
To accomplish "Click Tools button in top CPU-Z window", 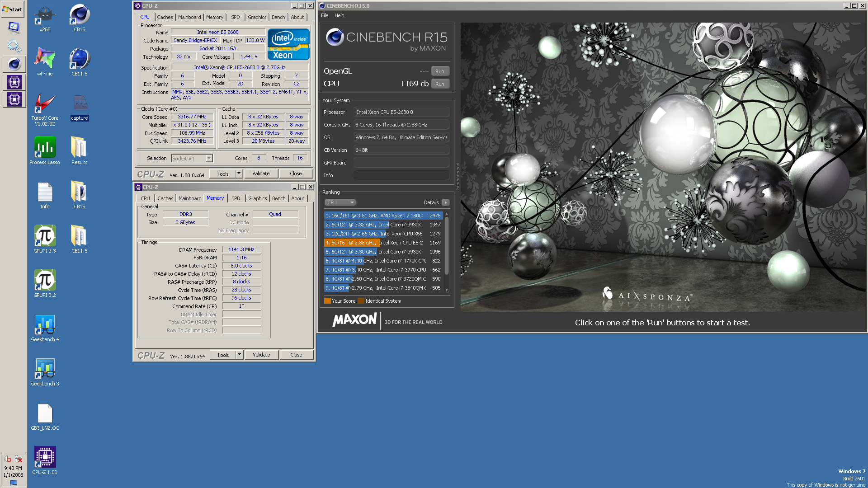I will (x=222, y=174).
